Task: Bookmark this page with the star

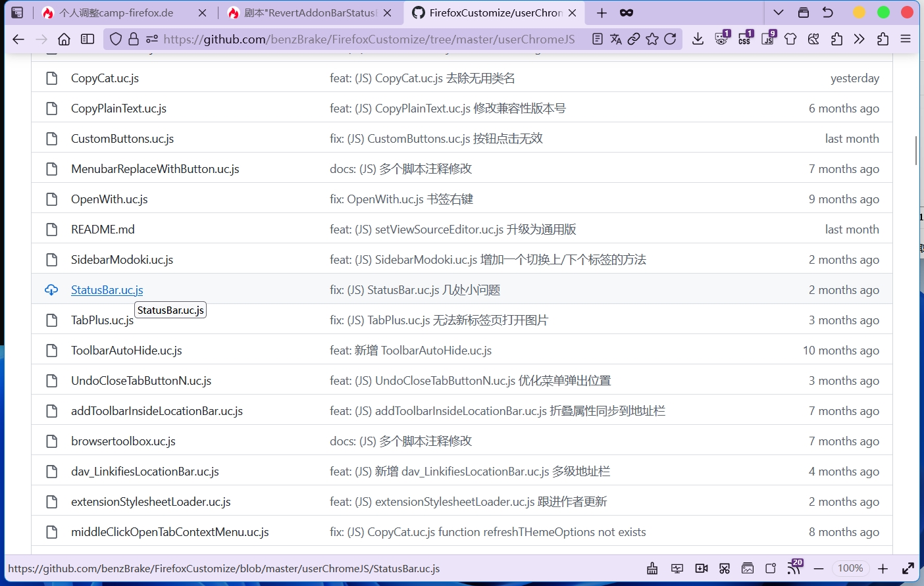Action: [x=652, y=39]
